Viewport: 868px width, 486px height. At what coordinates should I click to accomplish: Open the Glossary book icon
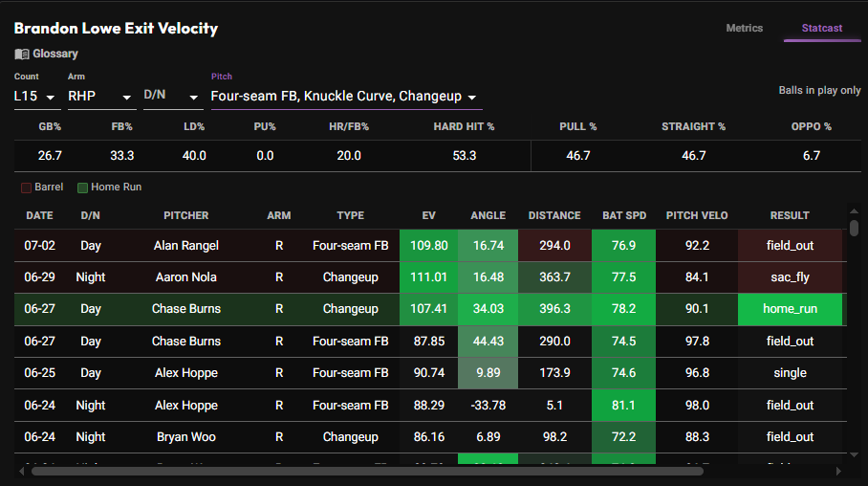pos(22,54)
